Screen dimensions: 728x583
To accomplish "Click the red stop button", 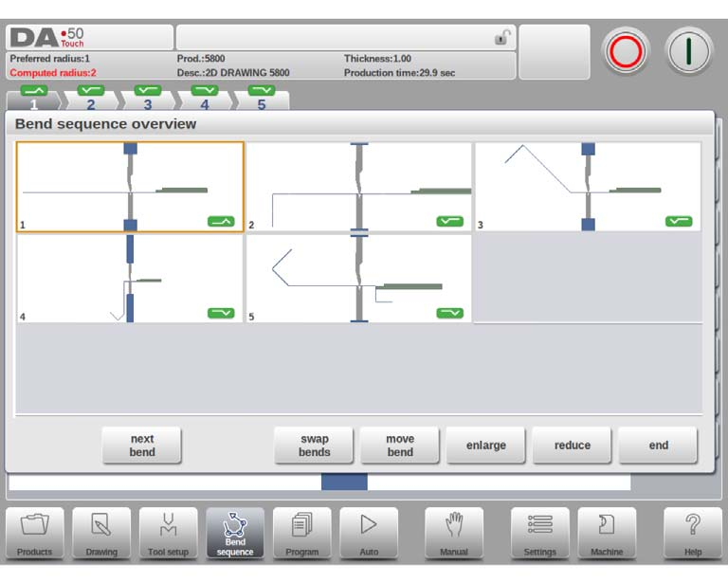I will [x=626, y=51].
